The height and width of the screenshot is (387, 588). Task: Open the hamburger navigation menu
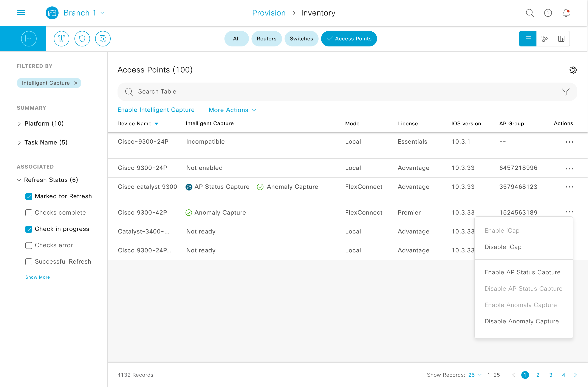21,13
